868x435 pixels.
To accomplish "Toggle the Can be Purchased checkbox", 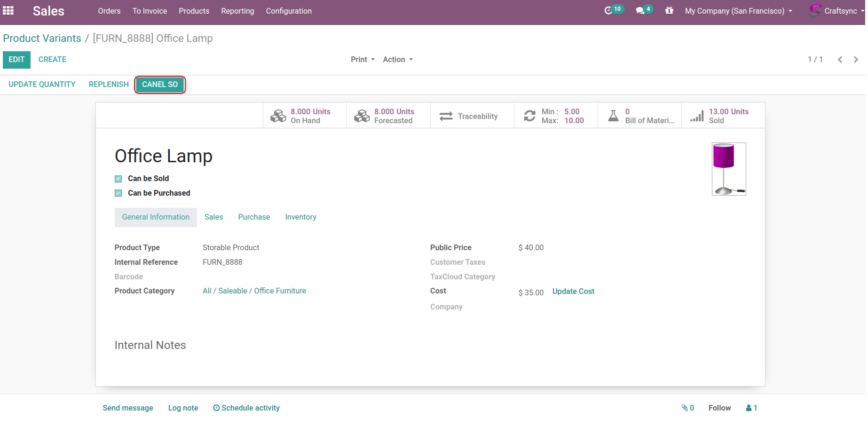I will (x=118, y=193).
